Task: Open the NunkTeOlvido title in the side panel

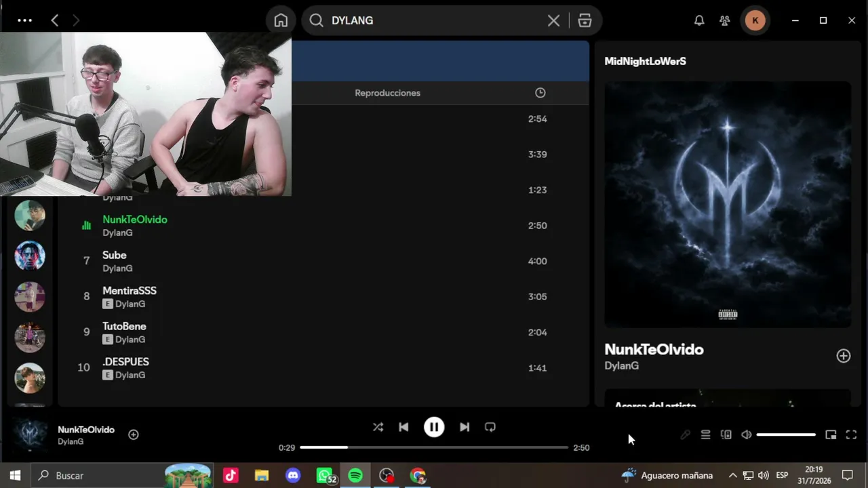Action: [x=654, y=349]
